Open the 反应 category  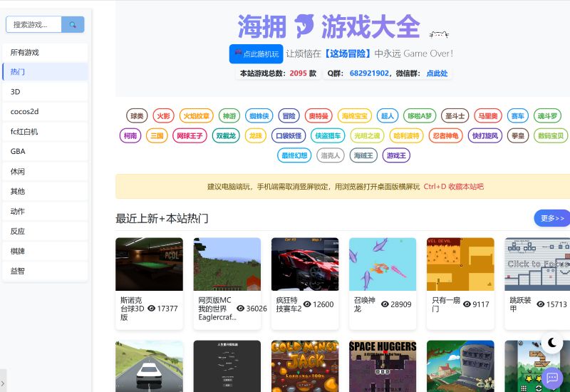tap(45, 231)
